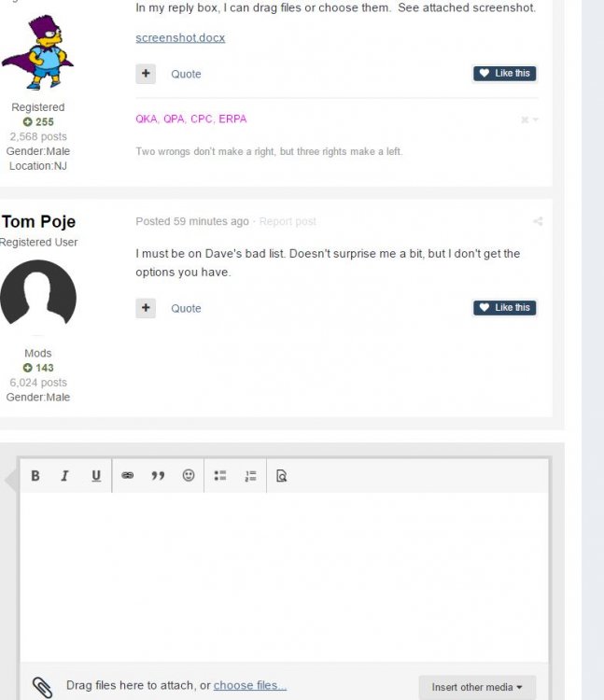This screenshot has width=604, height=700.
Task: Click the insert link chain icon
Action: [128, 476]
